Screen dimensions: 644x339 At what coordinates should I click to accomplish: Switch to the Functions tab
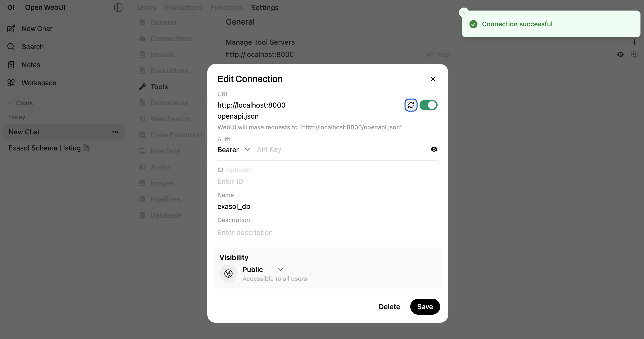[226, 8]
